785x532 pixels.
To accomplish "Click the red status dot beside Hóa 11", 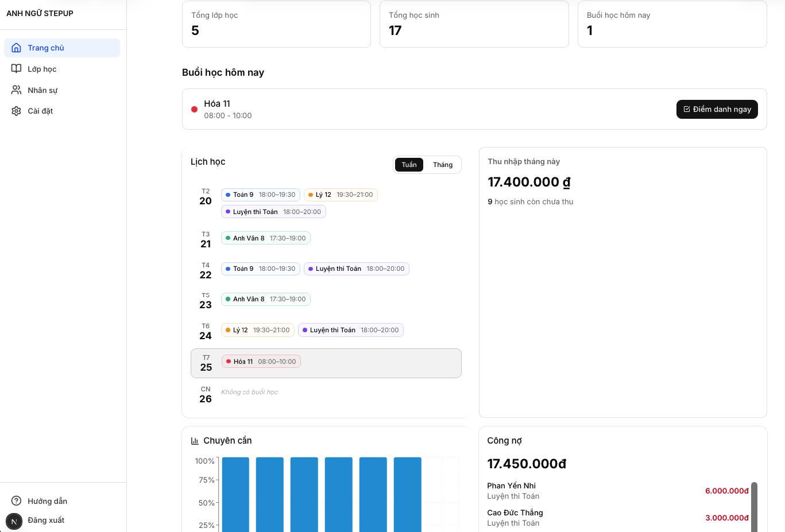I will click(194, 109).
